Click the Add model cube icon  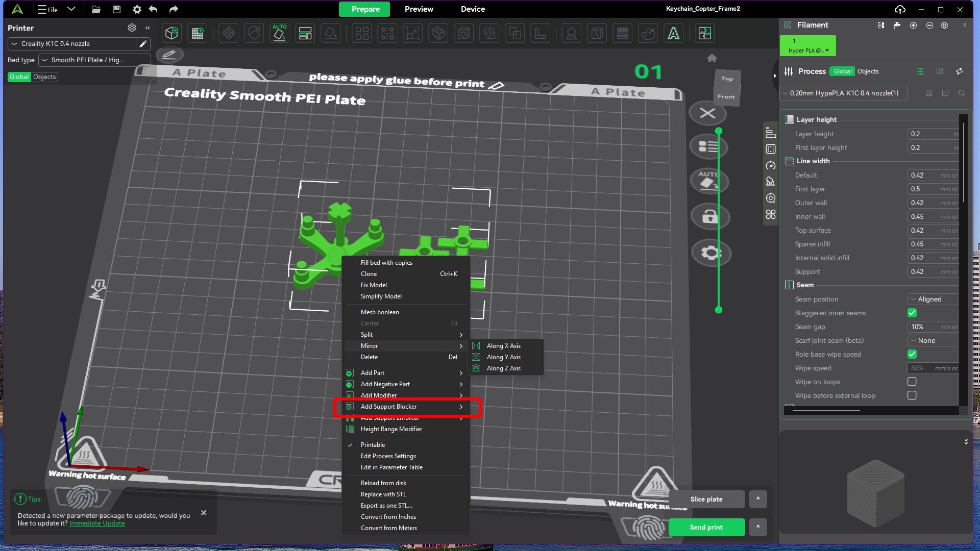pos(172,34)
